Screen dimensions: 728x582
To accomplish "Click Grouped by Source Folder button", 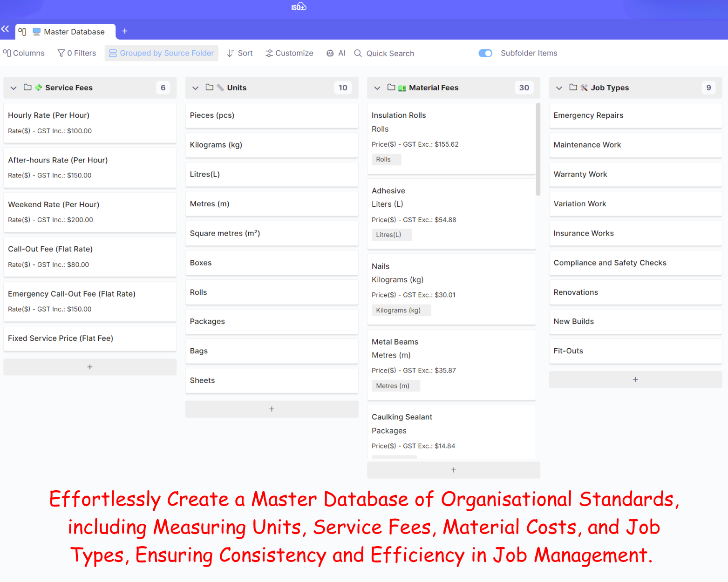I will coord(162,53).
